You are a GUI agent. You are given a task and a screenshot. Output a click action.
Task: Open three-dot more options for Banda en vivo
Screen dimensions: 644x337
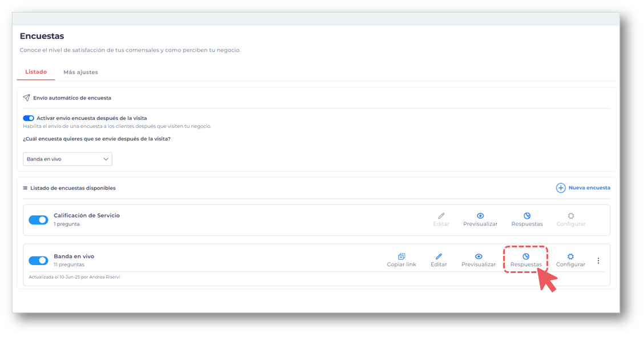(598, 260)
